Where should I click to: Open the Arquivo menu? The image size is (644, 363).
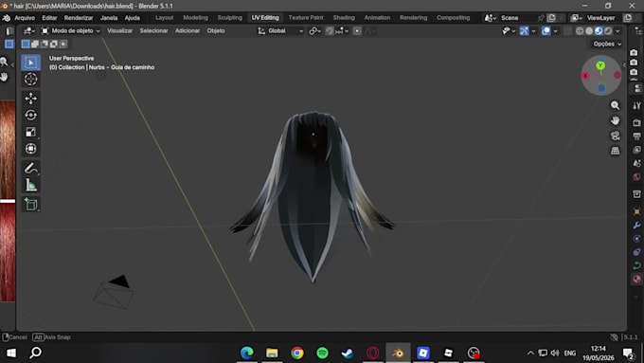(25, 18)
